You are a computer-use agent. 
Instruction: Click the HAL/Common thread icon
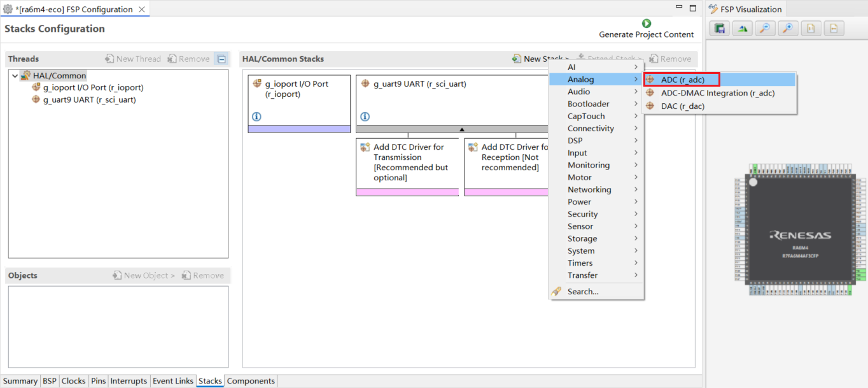[25, 75]
